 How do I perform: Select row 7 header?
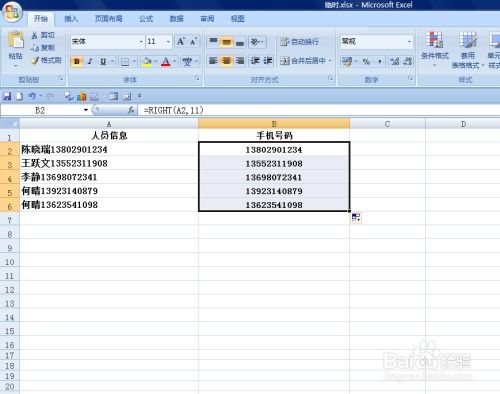(10, 220)
